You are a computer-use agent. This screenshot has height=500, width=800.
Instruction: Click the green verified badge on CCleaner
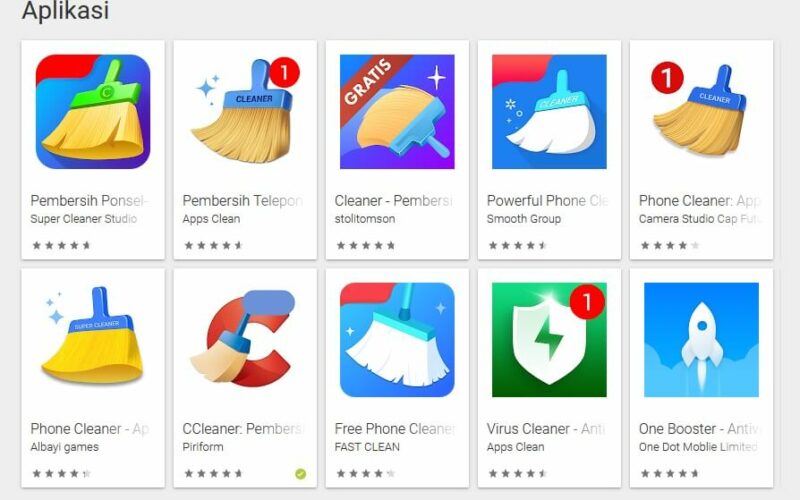tap(301, 474)
